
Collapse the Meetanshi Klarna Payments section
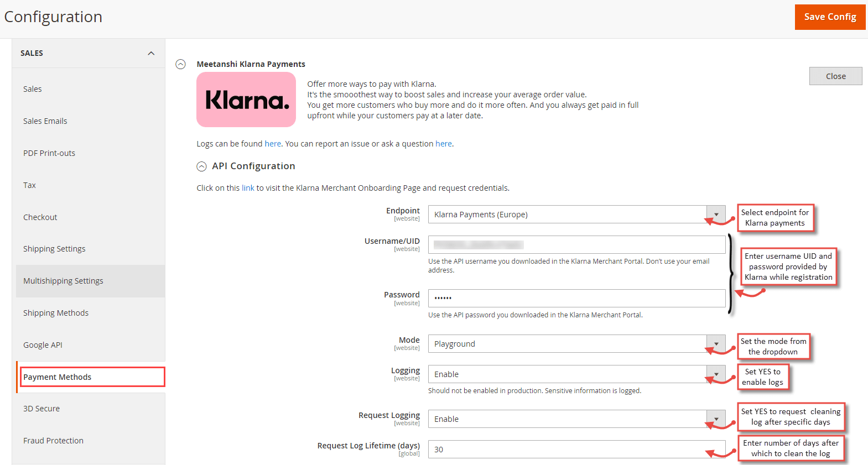point(180,64)
